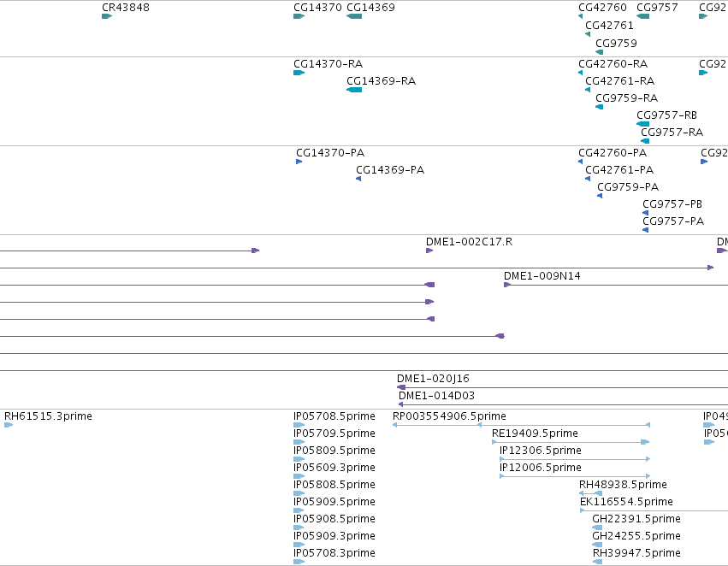
Task: Select the DME1-009N14 clone label
Action: 542,276
